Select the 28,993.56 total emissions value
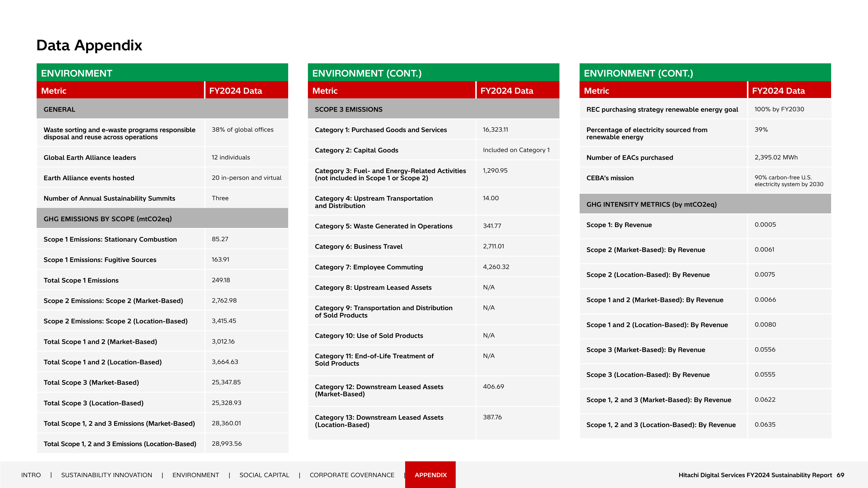The image size is (868, 488). (227, 444)
